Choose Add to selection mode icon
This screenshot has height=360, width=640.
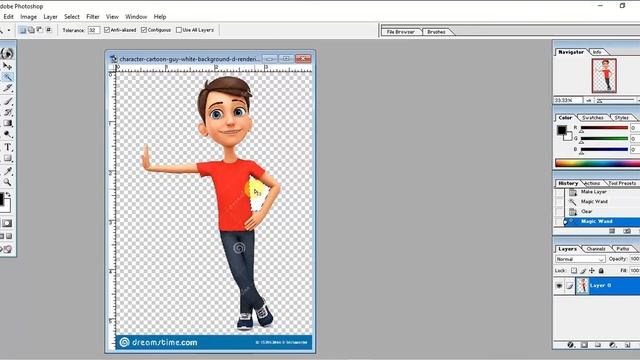[31, 30]
